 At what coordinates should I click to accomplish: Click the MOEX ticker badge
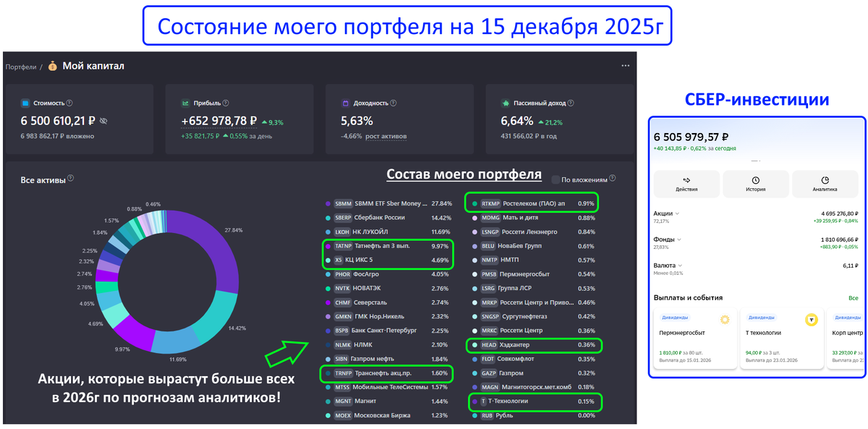coord(343,416)
